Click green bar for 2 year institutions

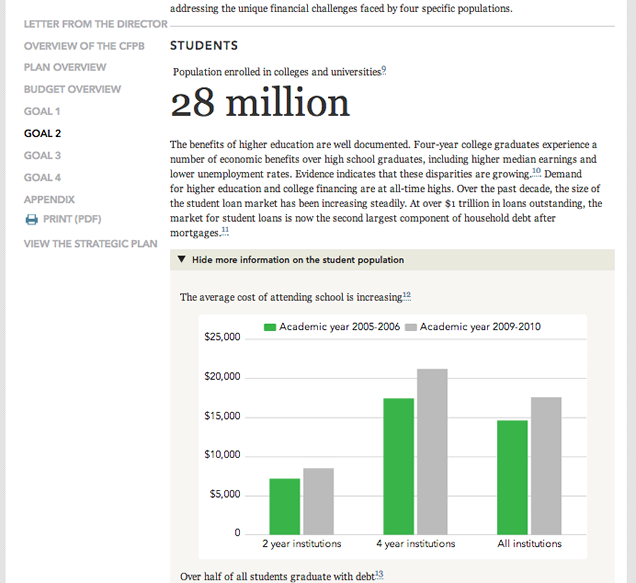285,507
